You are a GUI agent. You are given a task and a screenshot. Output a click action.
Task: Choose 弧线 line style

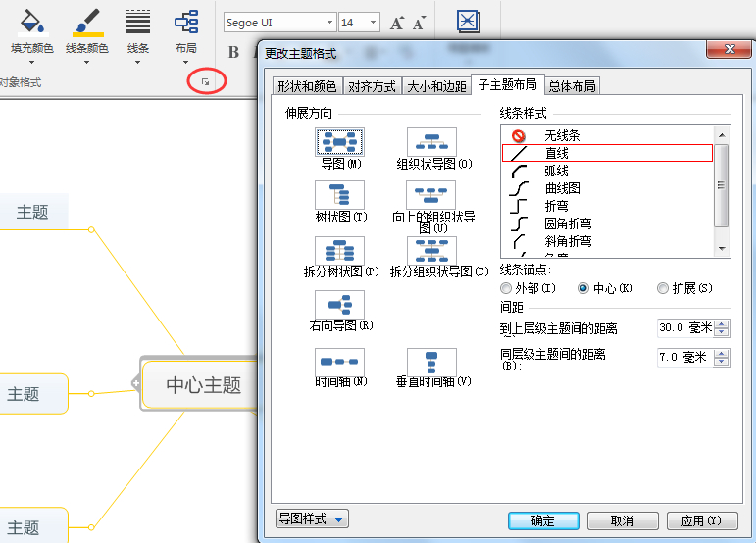(607, 171)
